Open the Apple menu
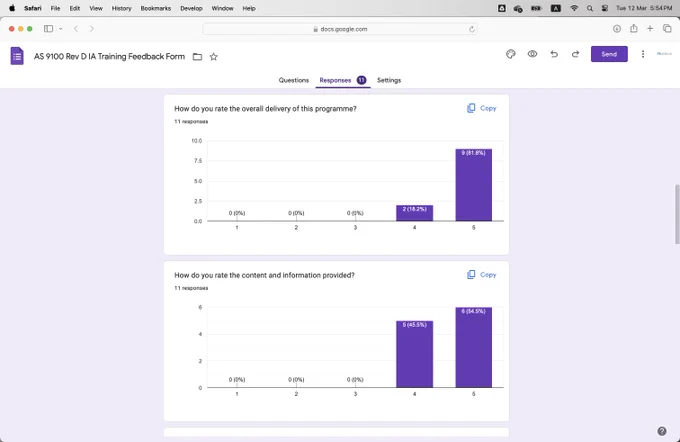Viewport: 680px width, 442px height. coord(12,8)
